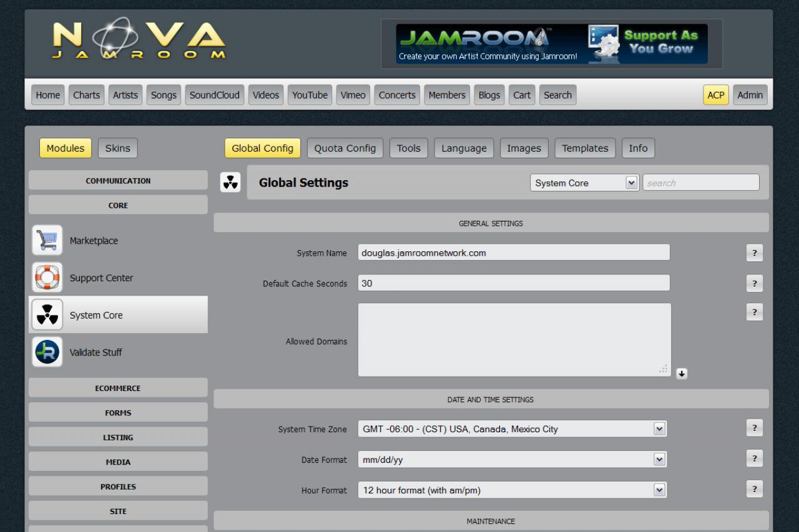Open the SoundCloud page
This screenshot has width=799, height=532.
point(215,95)
